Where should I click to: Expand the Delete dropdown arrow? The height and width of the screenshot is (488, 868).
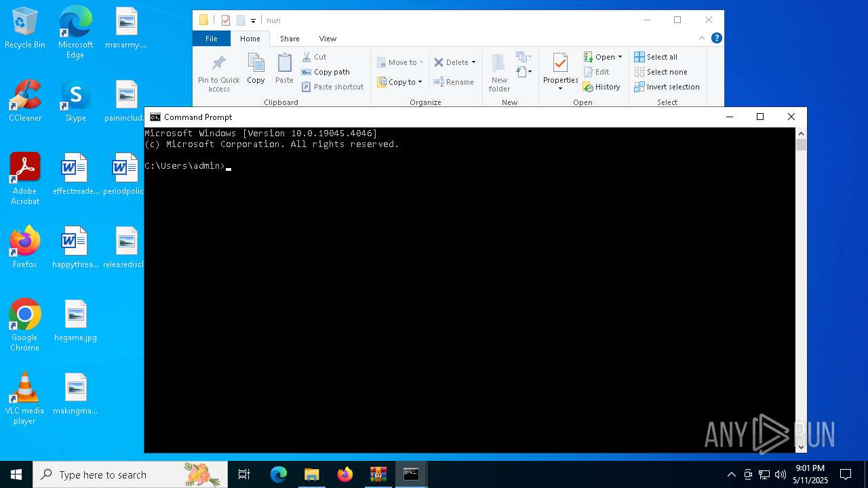coord(473,62)
